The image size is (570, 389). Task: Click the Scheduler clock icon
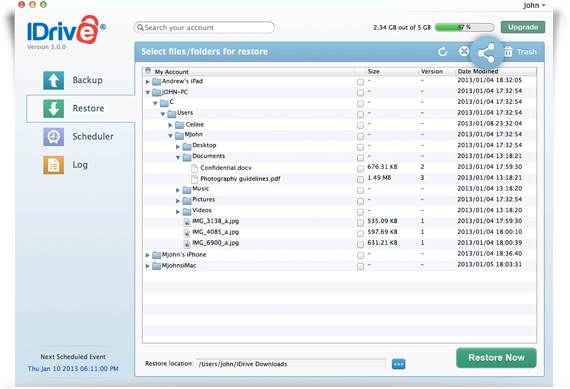(53, 137)
